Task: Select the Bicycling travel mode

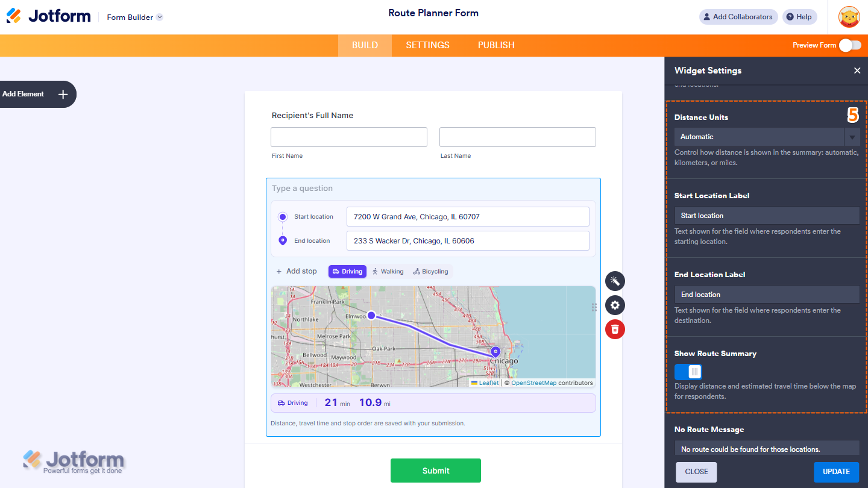Action: (x=430, y=272)
